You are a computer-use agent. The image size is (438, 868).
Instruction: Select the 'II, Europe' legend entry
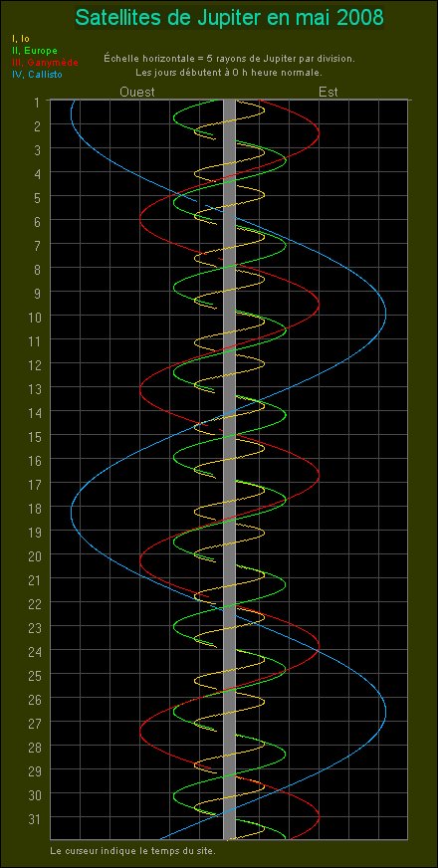tap(34, 51)
